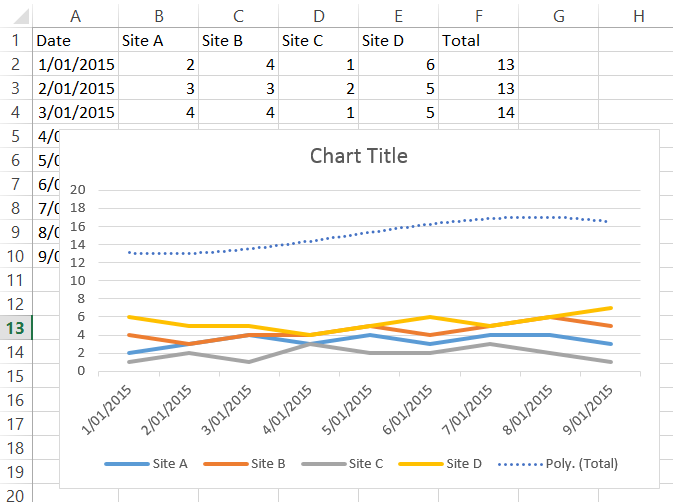This screenshot has width=673, height=502.
Task: Select row 19 header
Action: tap(16, 472)
